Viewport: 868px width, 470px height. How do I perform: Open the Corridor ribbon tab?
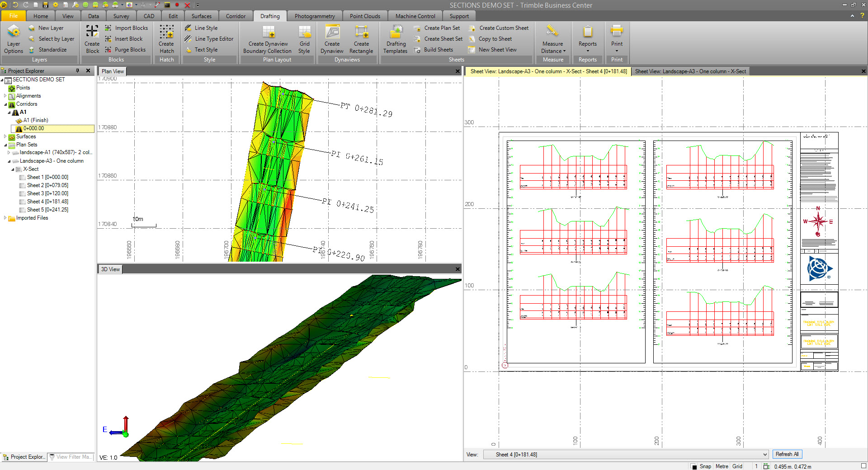(x=236, y=16)
